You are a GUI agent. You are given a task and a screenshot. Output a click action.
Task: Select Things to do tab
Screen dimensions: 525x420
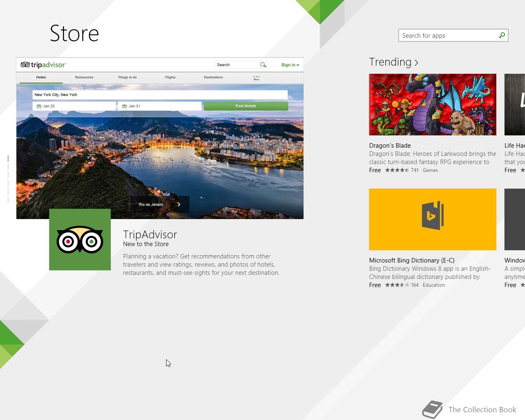point(127,77)
